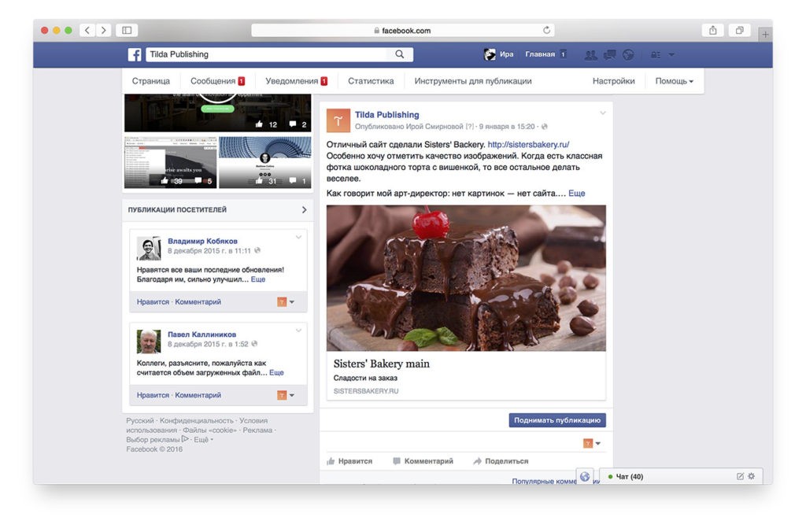Screen dimensions: 806x532
Task: Open the Сообщения tab
Action: coord(217,81)
